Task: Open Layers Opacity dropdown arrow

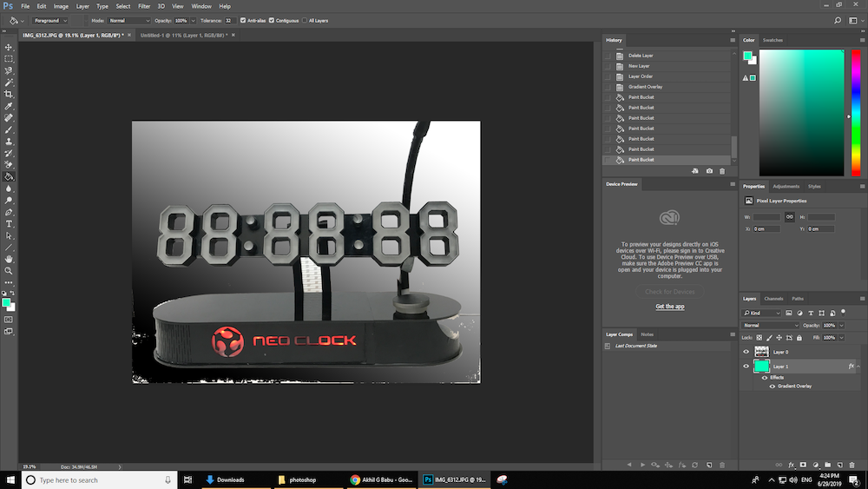Action: pyautogui.click(x=841, y=326)
